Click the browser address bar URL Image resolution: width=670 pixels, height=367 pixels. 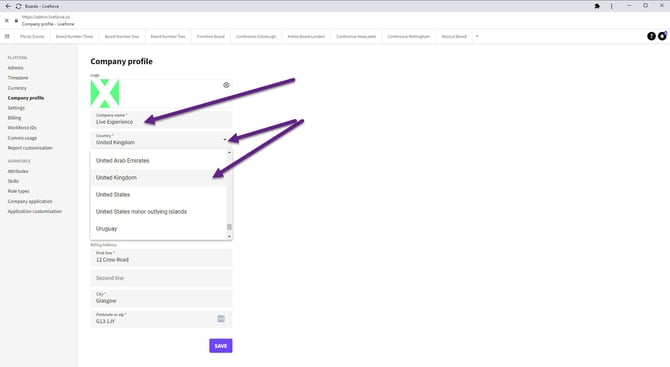coord(46,17)
